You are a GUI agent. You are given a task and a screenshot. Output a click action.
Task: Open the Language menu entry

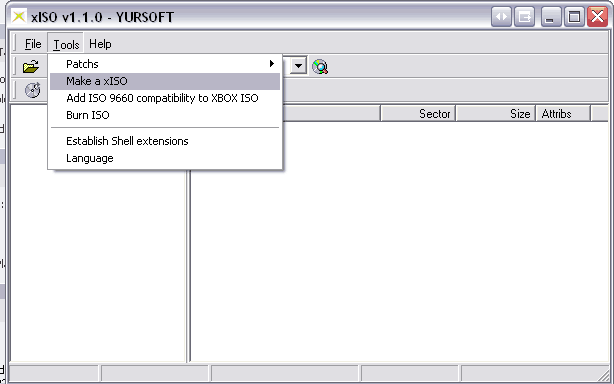click(x=165, y=158)
